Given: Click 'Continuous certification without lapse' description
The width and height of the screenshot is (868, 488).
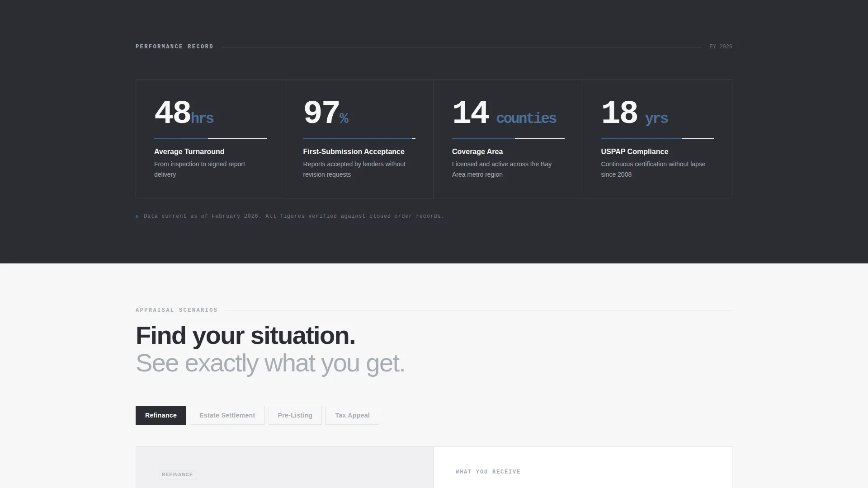Looking at the screenshot, I should pyautogui.click(x=653, y=169).
